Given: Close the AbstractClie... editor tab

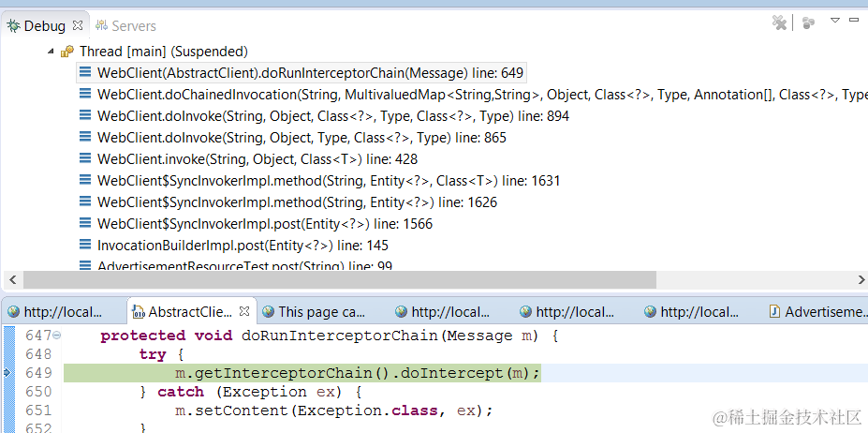Looking at the screenshot, I should pyautogui.click(x=244, y=311).
